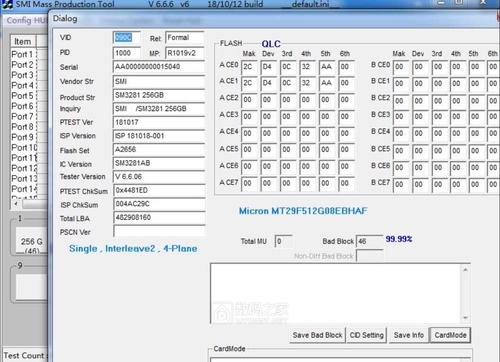Click the Save Info button
Viewport: 500px width, 362px height.
(408, 335)
